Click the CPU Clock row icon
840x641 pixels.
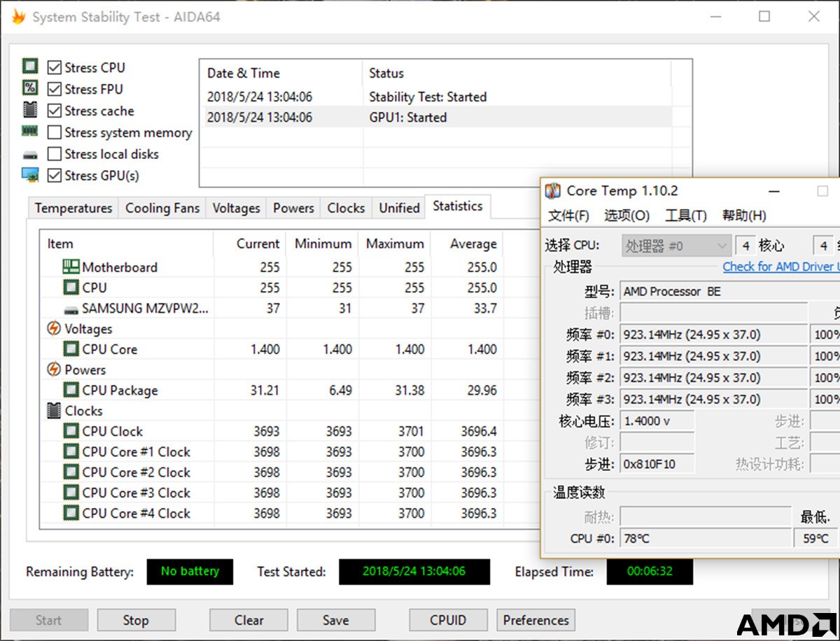point(71,431)
